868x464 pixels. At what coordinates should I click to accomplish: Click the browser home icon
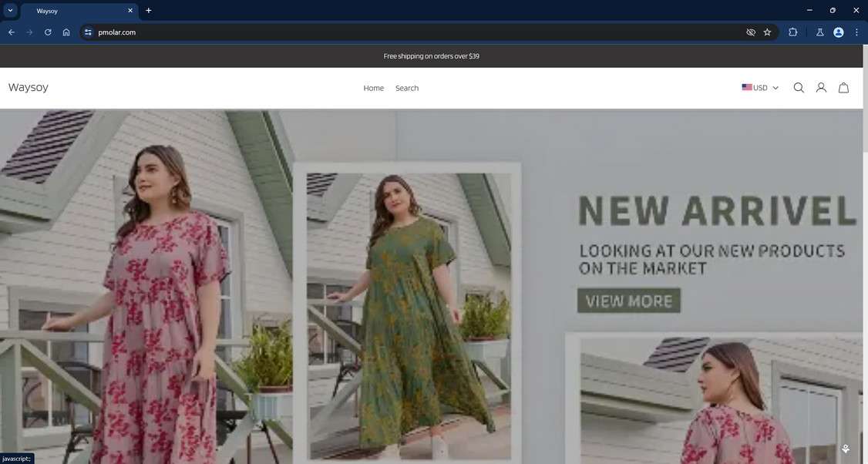66,32
